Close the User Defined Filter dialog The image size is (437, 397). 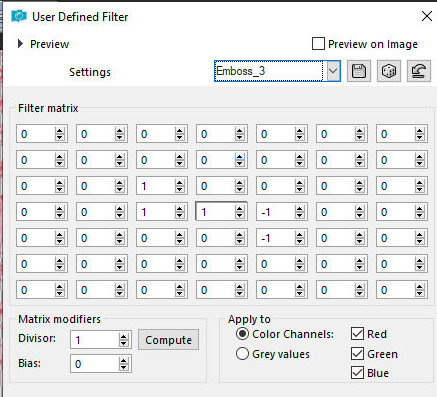(427, 16)
